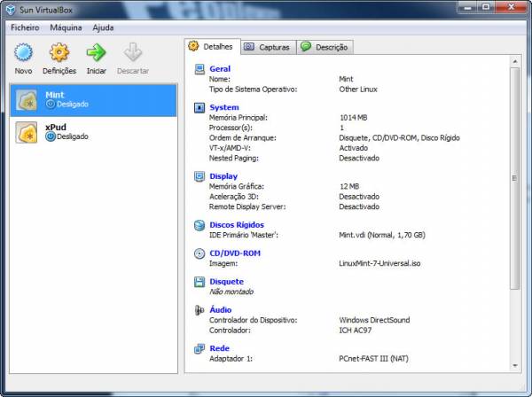532x397 pixels.
Task: Click the System section heading link
Action: click(x=223, y=107)
